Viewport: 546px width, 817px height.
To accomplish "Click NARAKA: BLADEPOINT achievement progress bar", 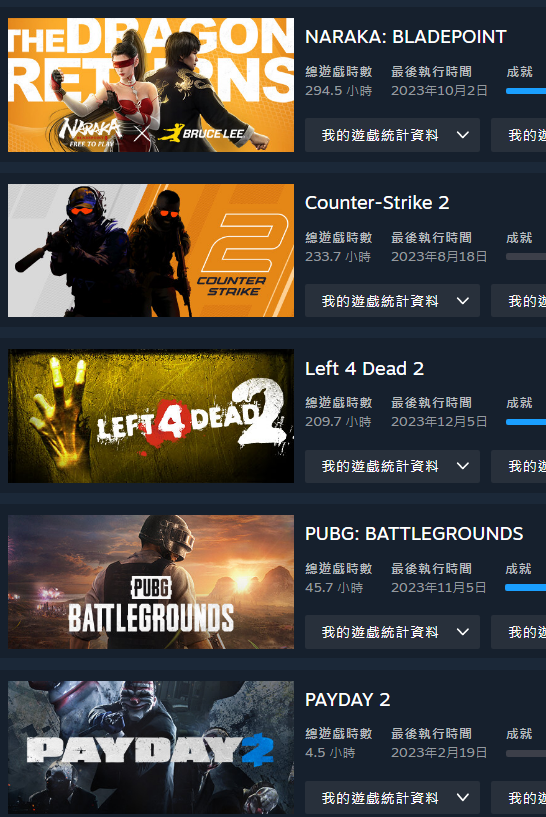I will pos(526,91).
